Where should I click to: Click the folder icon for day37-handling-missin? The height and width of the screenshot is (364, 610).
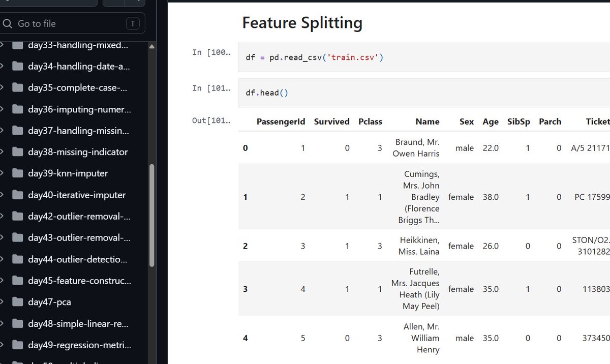pos(18,131)
